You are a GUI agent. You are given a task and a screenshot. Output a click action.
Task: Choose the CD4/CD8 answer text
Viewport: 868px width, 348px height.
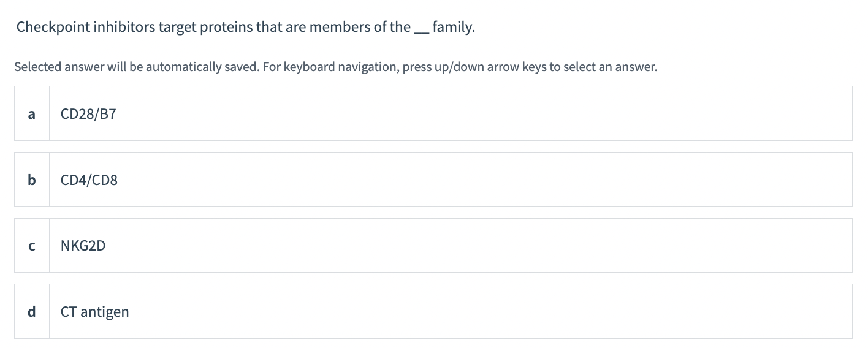click(x=89, y=180)
